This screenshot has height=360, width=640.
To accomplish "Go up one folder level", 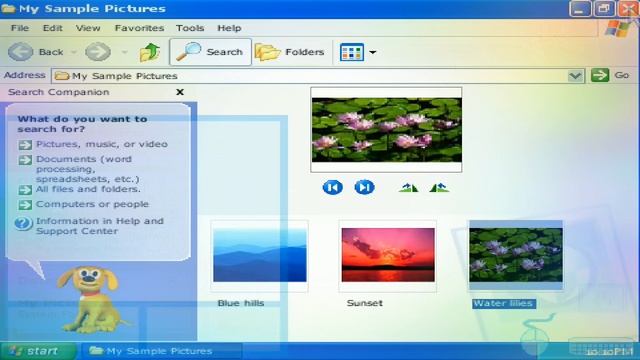I will (150, 52).
